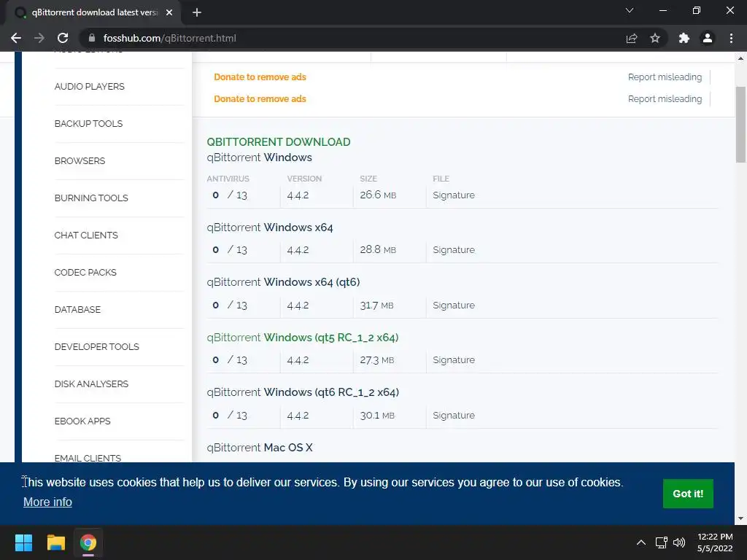
Task: Download qBittorrent Windows installer
Action: tap(259, 157)
